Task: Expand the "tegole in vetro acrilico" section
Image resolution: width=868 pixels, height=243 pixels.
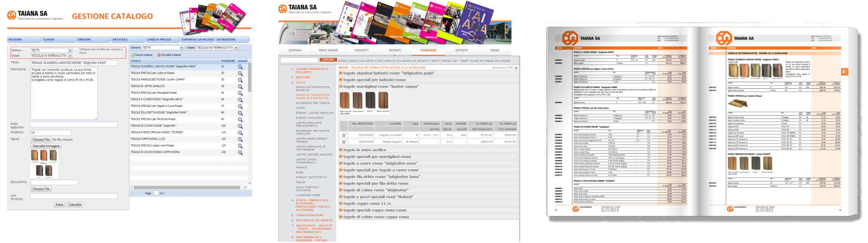Action: (341, 150)
